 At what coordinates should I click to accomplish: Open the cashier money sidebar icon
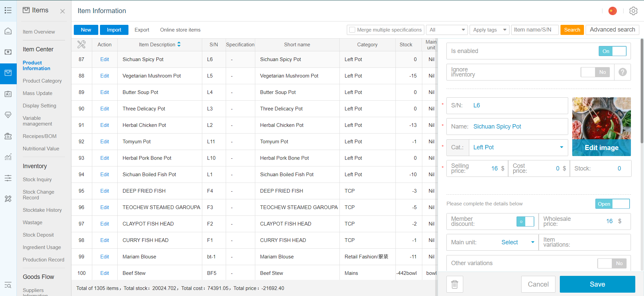[x=8, y=52]
